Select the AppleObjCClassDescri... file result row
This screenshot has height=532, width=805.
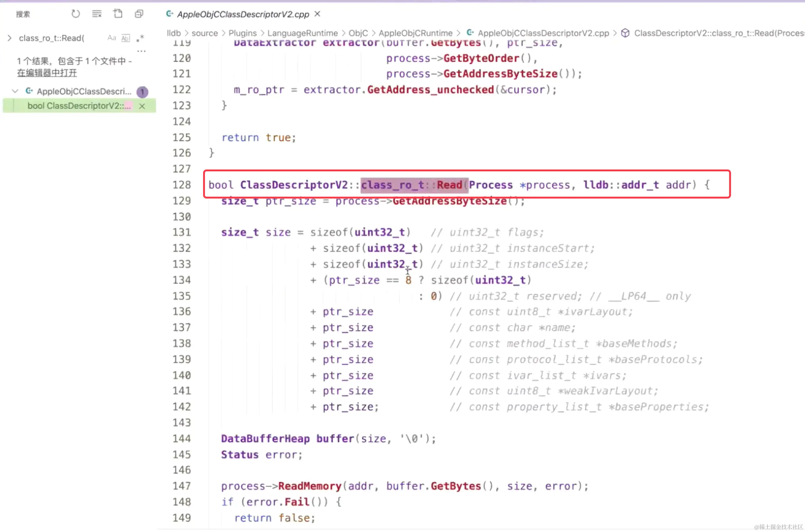(x=80, y=91)
